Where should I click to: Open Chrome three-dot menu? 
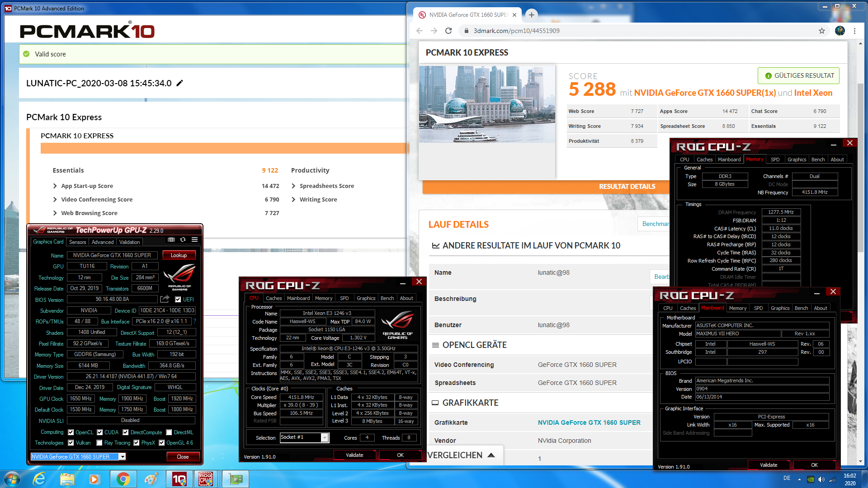pos(854,31)
